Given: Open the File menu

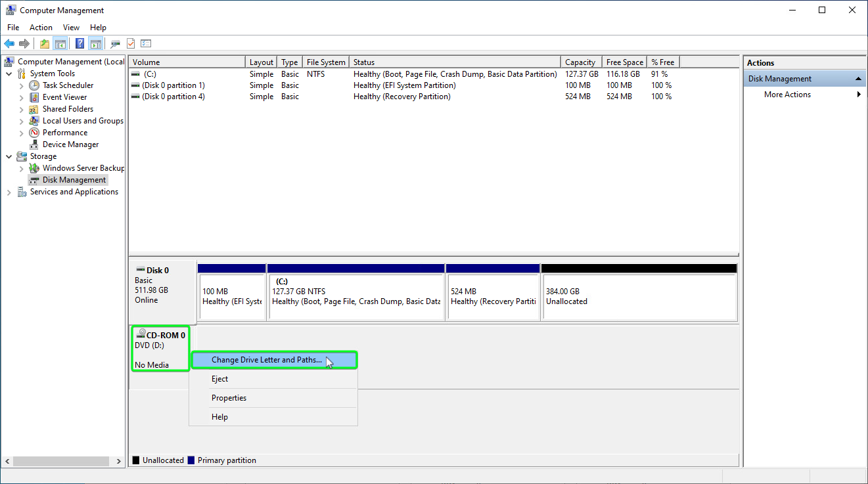Looking at the screenshot, I should coord(13,28).
